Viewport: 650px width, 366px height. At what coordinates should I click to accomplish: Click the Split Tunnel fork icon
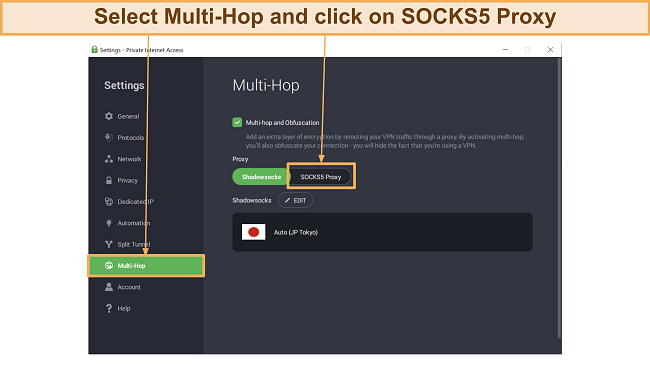tap(109, 244)
